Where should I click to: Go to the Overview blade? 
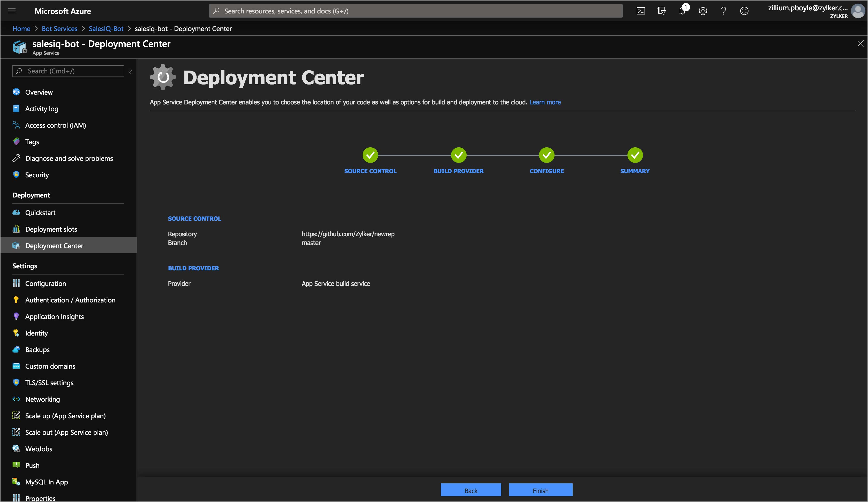pyautogui.click(x=39, y=92)
